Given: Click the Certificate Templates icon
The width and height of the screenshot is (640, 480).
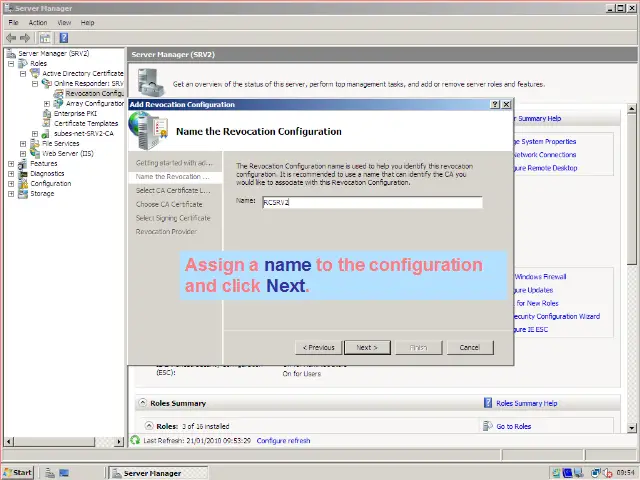Looking at the screenshot, I should coord(47,123).
